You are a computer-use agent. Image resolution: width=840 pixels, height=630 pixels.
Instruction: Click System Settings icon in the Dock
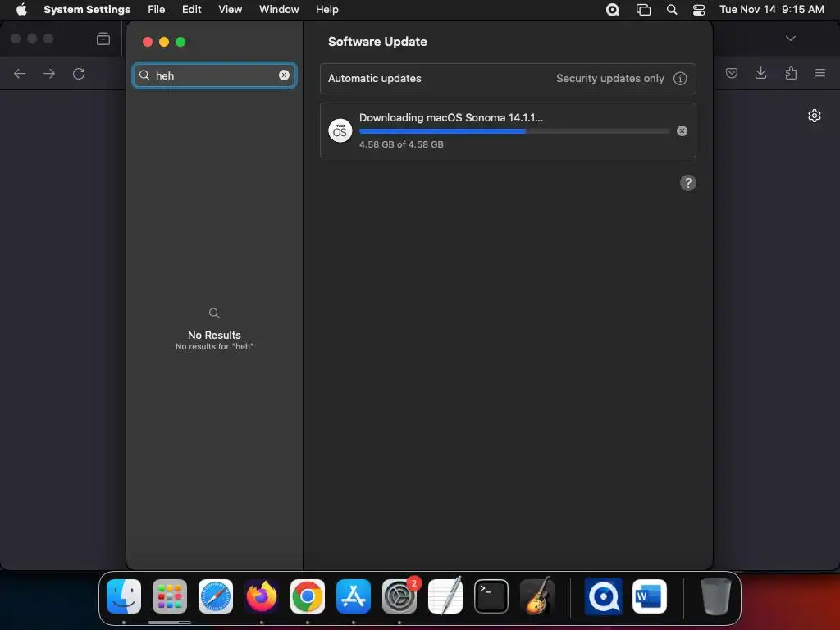click(399, 596)
